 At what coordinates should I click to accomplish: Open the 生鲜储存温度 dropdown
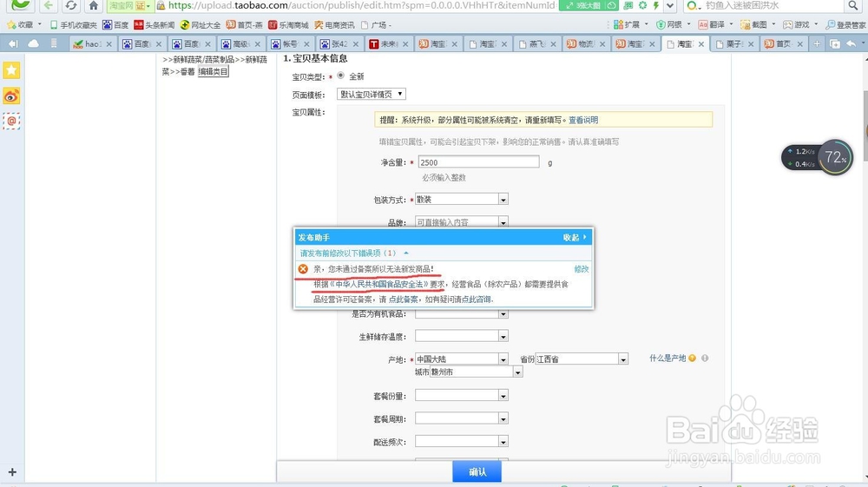(x=462, y=336)
